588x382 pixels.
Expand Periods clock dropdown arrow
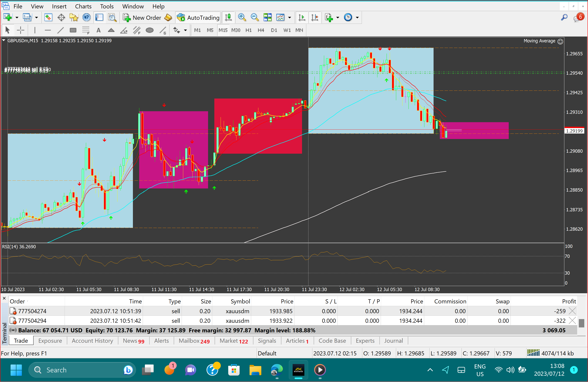[357, 18]
